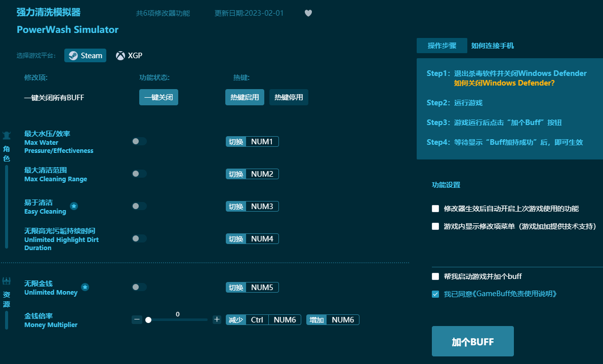Click the 一键关闭 button
Viewport: 603px width, 364px height.
click(158, 97)
